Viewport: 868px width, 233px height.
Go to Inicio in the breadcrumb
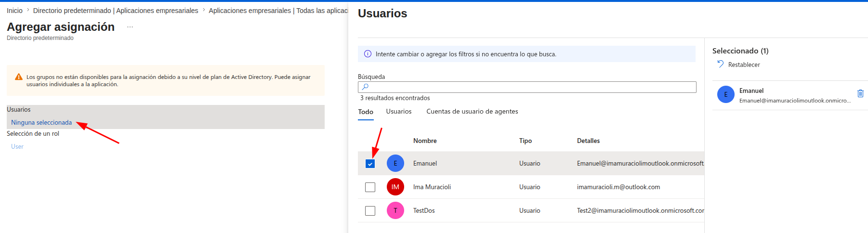tap(14, 11)
